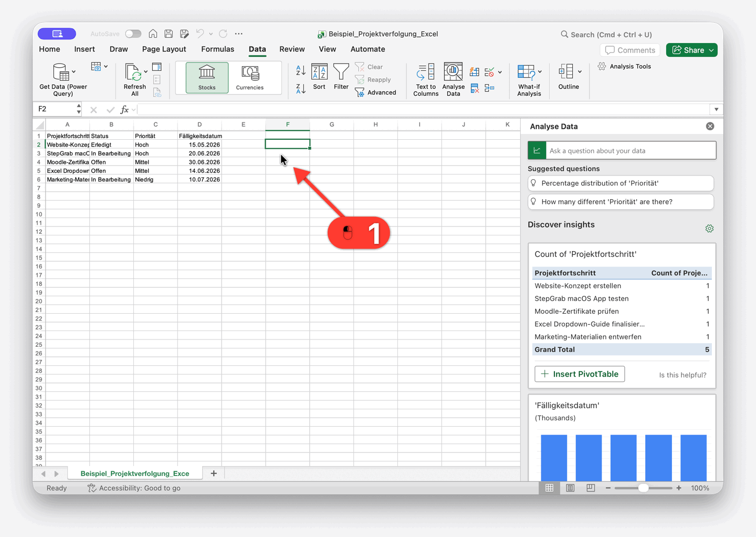
Task: Expand the Get Data dropdown arrow
Action: tap(73, 71)
